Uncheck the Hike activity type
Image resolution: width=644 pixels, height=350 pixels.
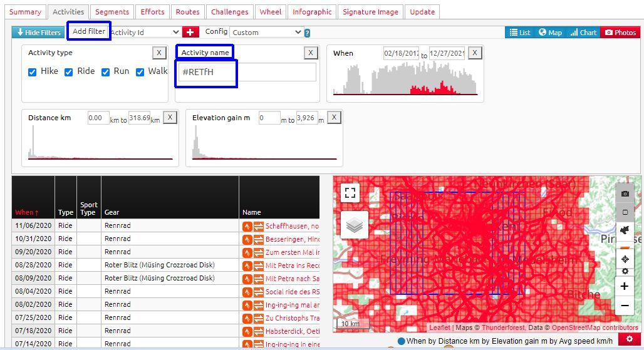tap(32, 72)
